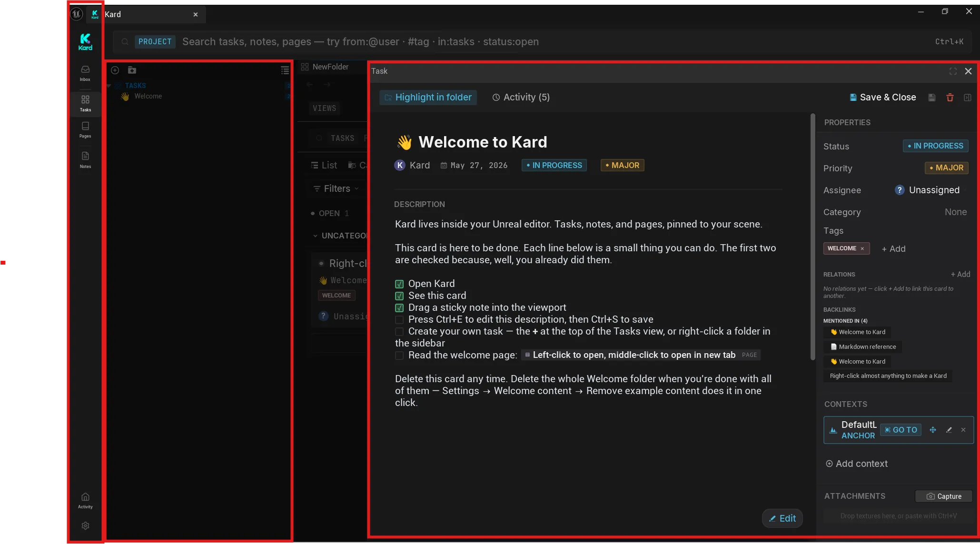The height and width of the screenshot is (544, 980).
Task: Open the Markdown reference backlink
Action: (x=863, y=347)
